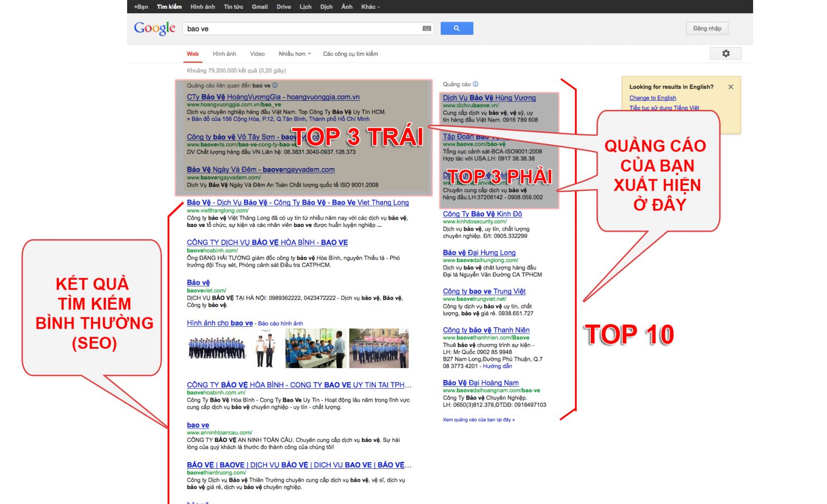Click the 'baovehoabinh.com.vn/' green URL
Viewport: 827px width, 504px height.
(216, 393)
